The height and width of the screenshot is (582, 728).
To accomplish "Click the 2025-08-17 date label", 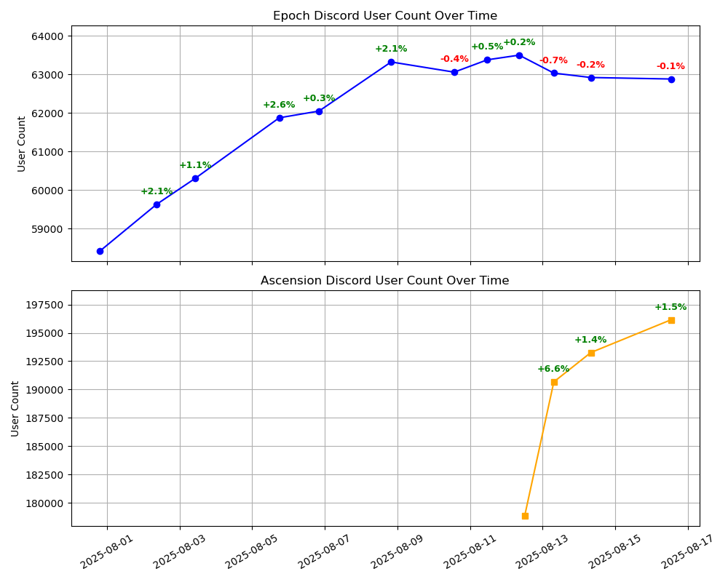I will (x=688, y=551).
